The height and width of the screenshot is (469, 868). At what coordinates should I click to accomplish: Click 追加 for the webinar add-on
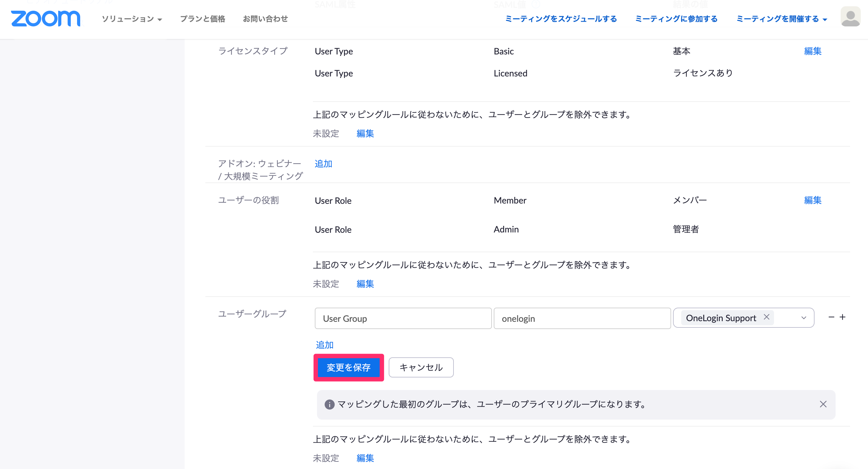[323, 163]
